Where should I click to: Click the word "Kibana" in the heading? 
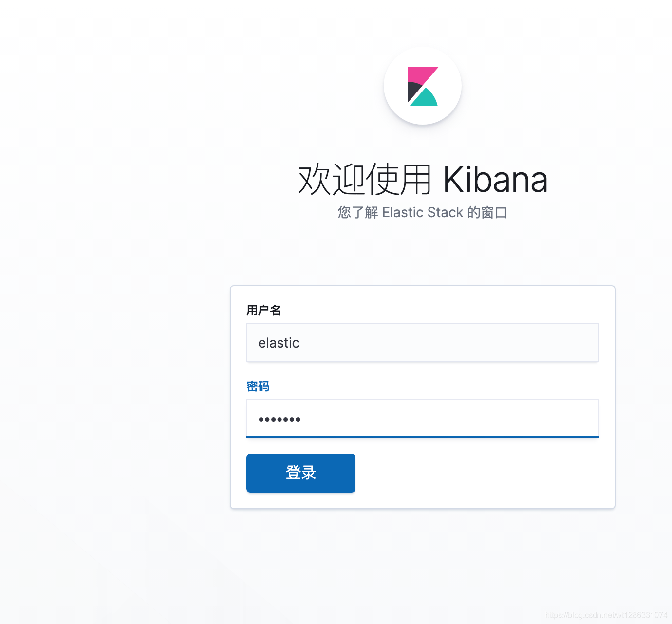pos(495,180)
